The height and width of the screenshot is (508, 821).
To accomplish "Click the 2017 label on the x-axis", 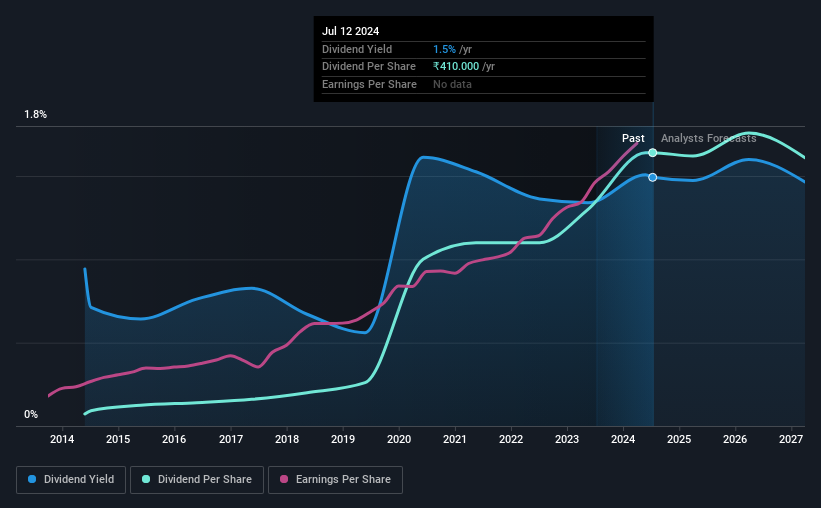I will click(x=230, y=439).
